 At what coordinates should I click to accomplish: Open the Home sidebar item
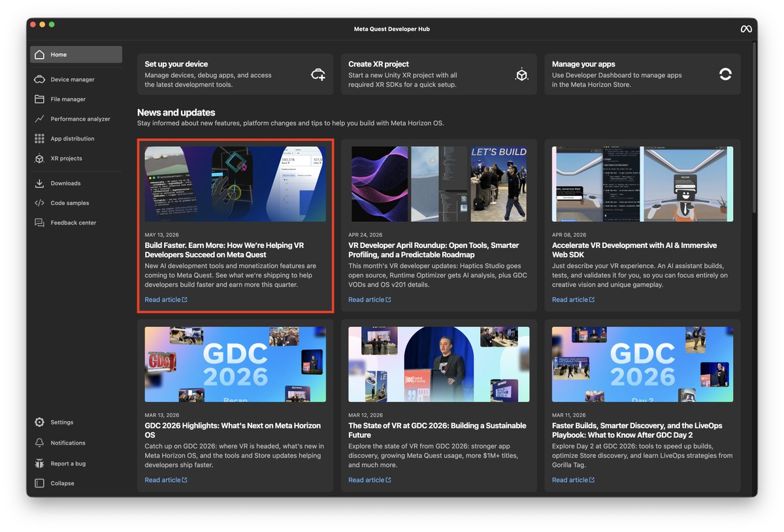point(76,55)
